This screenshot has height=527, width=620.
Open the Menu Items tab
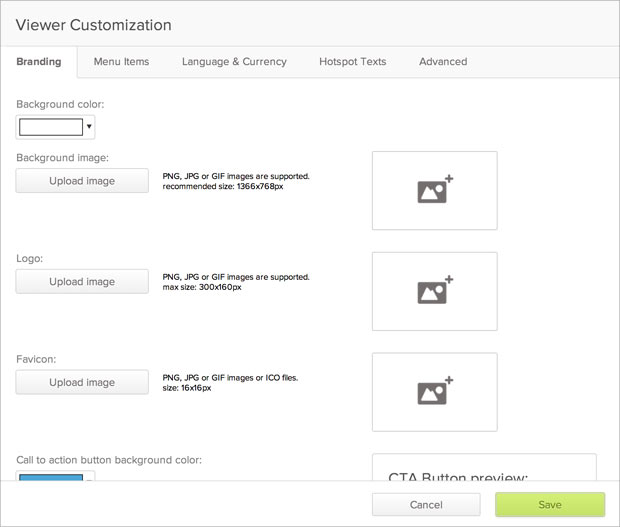point(121,61)
